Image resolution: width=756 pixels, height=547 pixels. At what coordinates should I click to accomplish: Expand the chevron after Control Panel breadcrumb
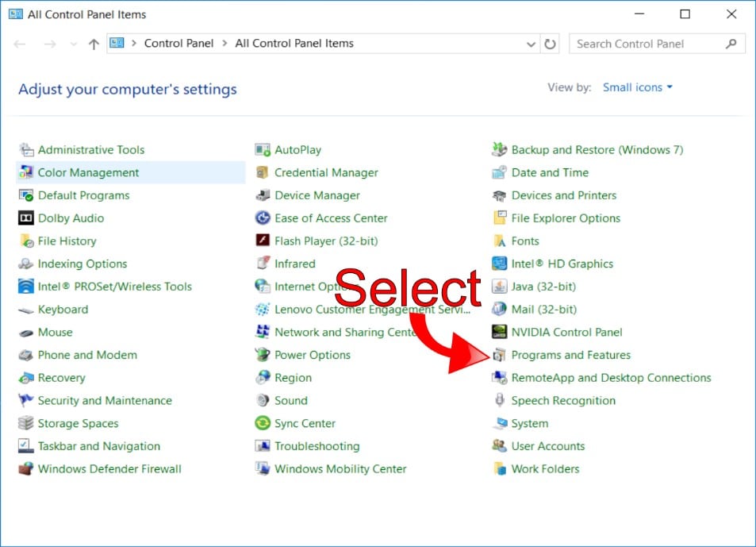click(224, 44)
